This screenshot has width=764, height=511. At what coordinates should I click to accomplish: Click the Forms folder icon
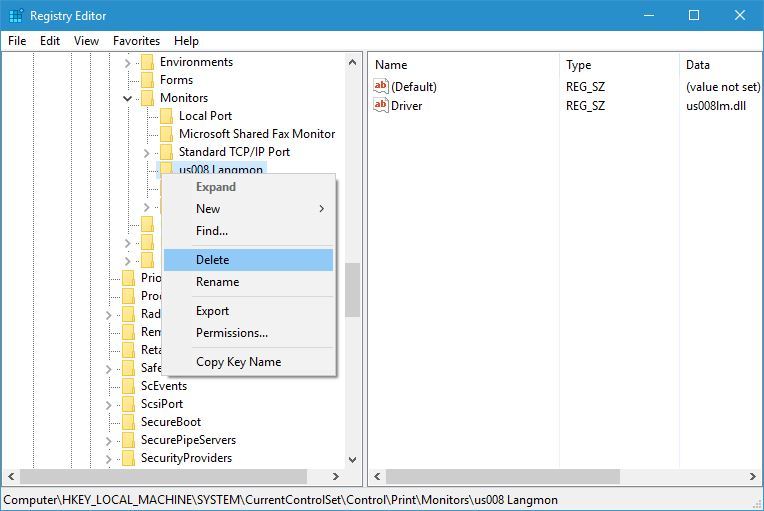(x=147, y=80)
